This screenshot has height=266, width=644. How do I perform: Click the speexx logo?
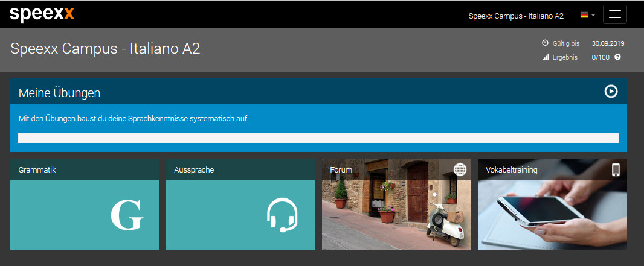tap(42, 14)
